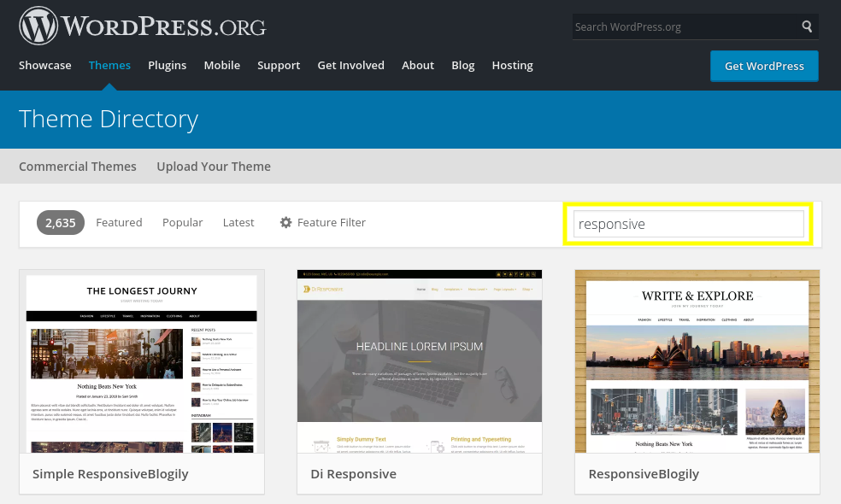The height and width of the screenshot is (504, 841).
Task: Open the Showcase section
Action: point(45,66)
